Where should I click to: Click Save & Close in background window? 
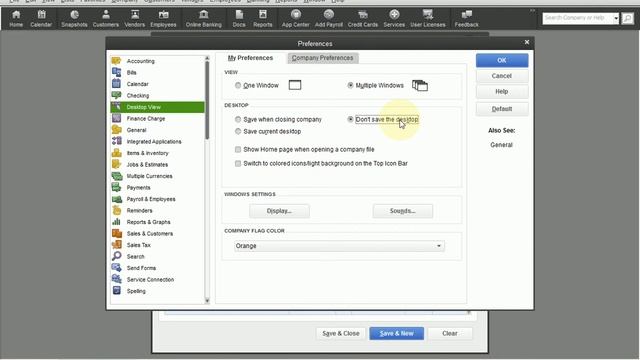[x=341, y=333]
